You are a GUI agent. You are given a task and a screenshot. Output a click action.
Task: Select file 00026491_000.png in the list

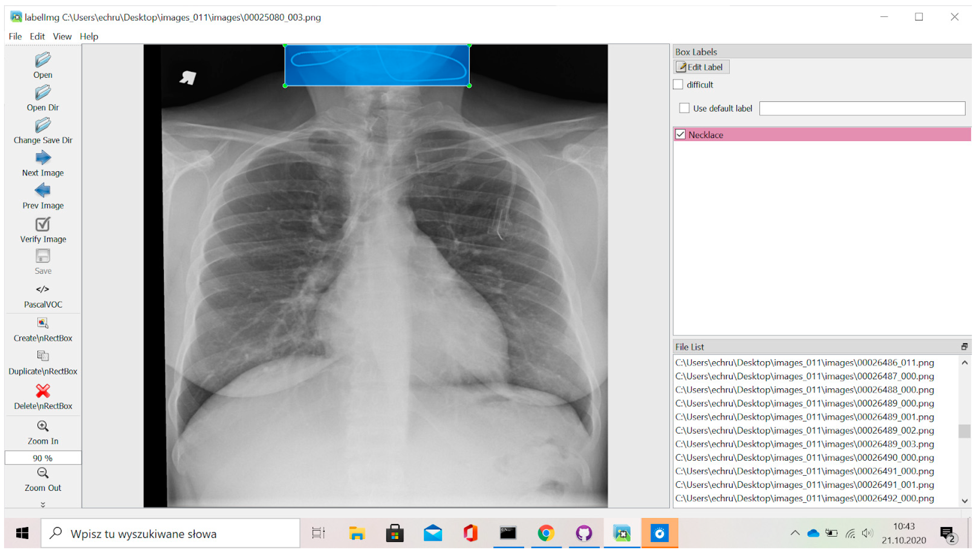point(804,471)
